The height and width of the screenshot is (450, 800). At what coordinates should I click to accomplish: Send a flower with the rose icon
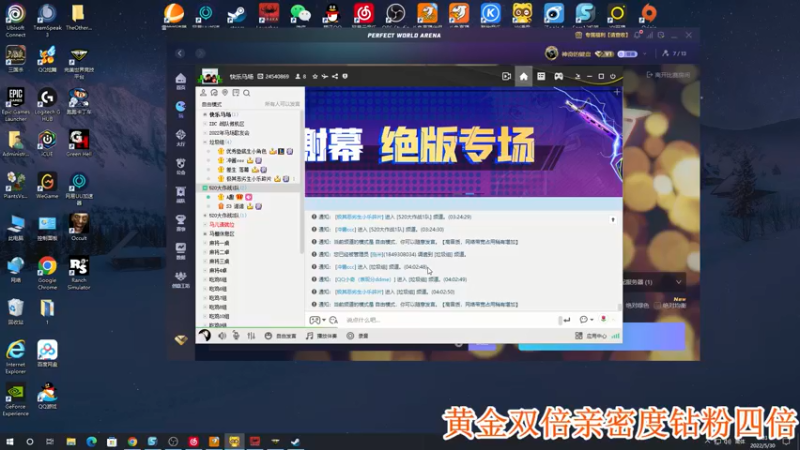[604, 319]
